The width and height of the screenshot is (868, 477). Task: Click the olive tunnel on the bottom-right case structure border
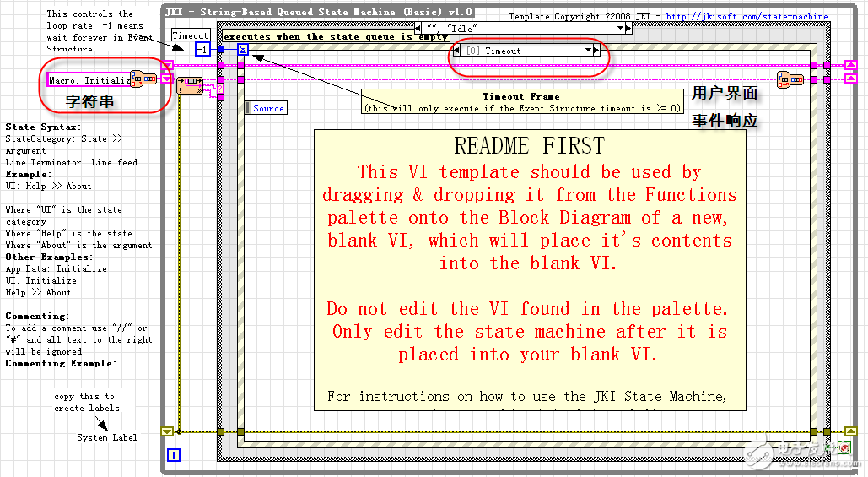pos(827,431)
